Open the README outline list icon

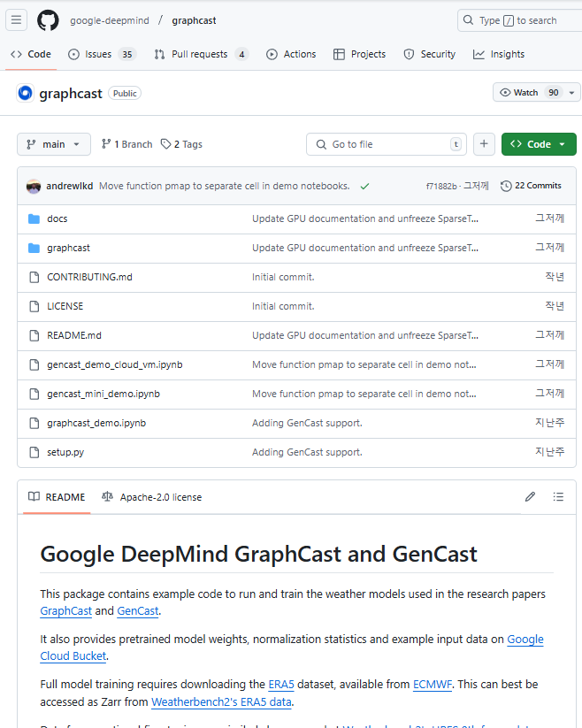pos(558,497)
